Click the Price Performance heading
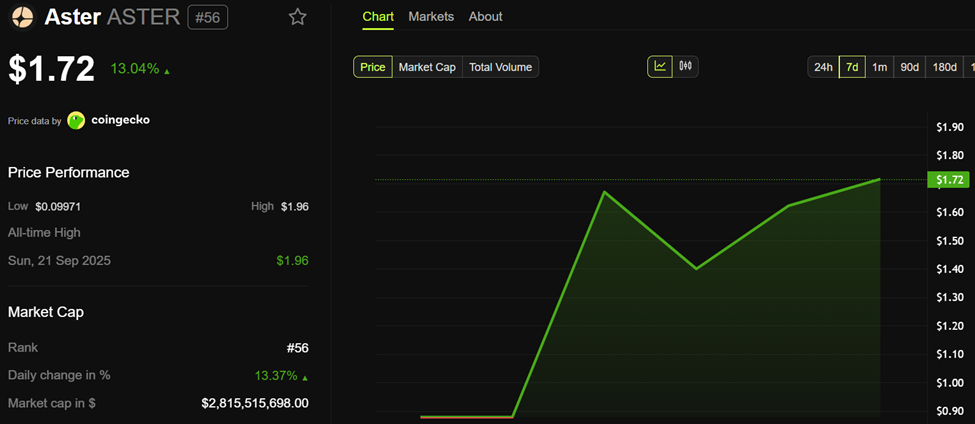This screenshot has height=424, width=975. pos(68,172)
